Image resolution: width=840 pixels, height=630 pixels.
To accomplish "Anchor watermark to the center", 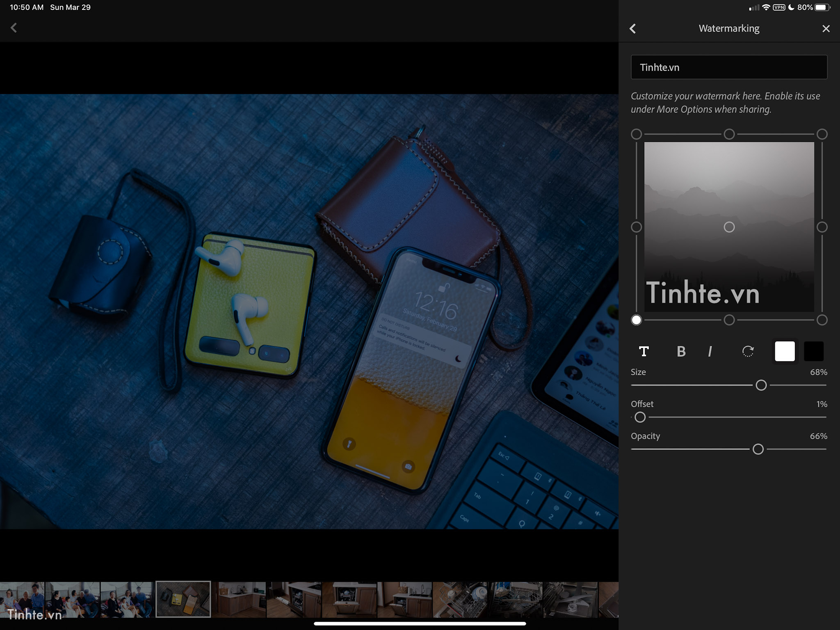I will coord(729,227).
